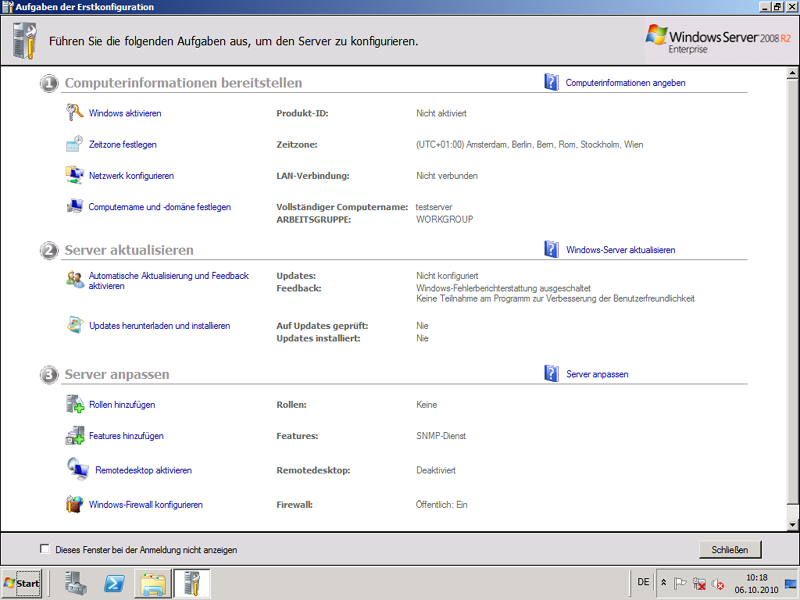This screenshot has width=800, height=600.
Task: Click the network disconnected tray icon
Action: [699, 583]
